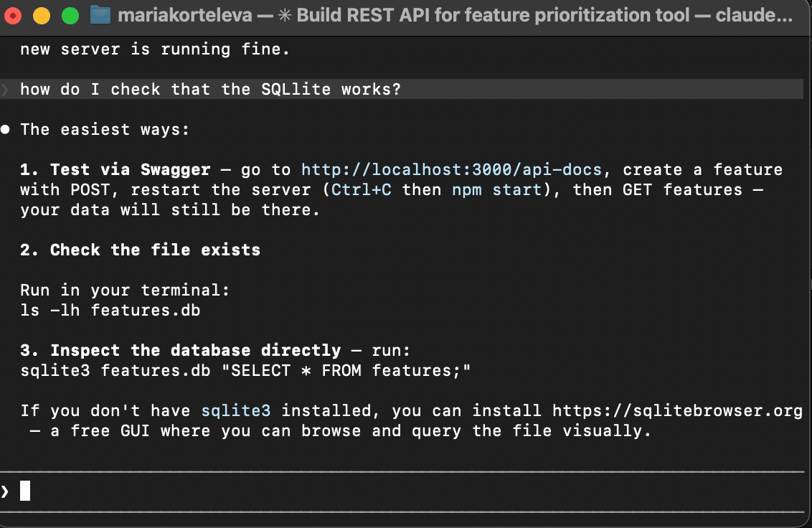The width and height of the screenshot is (812, 528).
Task: Click the folder icon in title bar
Action: click(x=100, y=15)
